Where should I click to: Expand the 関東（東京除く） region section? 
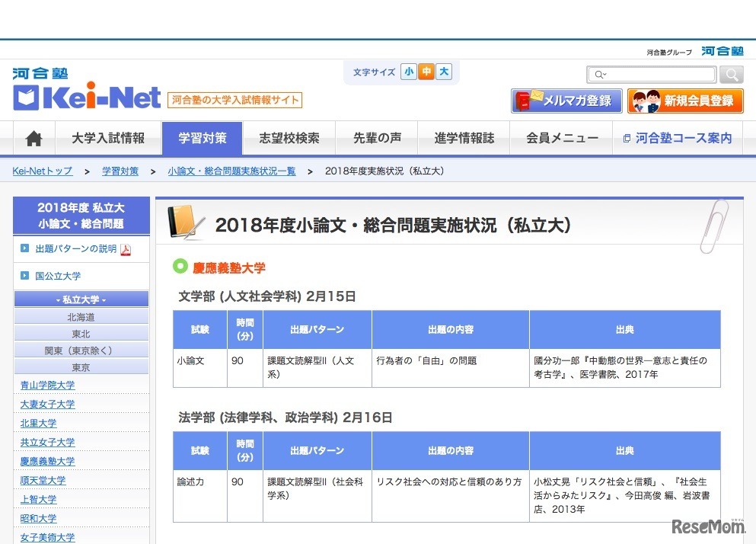[80, 350]
